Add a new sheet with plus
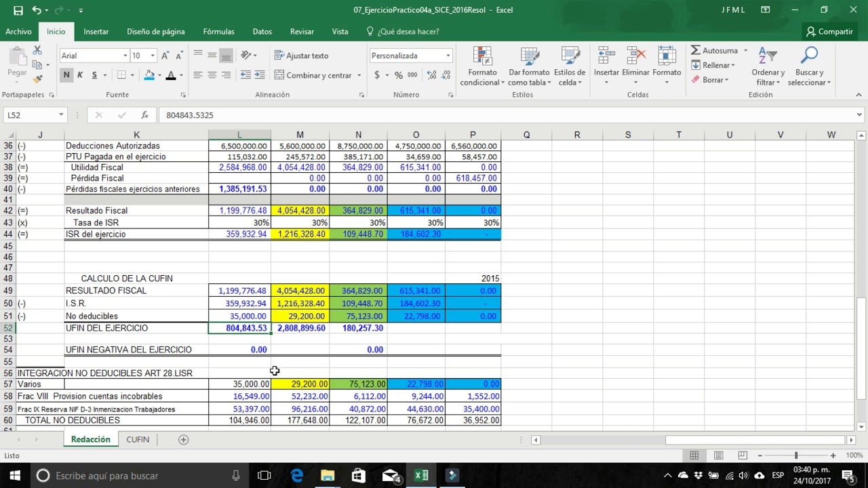Viewport: 868px width, 488px height. coord(183,439)
